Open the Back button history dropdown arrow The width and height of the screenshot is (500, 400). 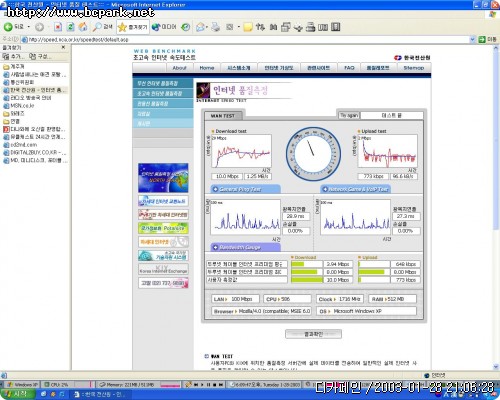[29, 27]
